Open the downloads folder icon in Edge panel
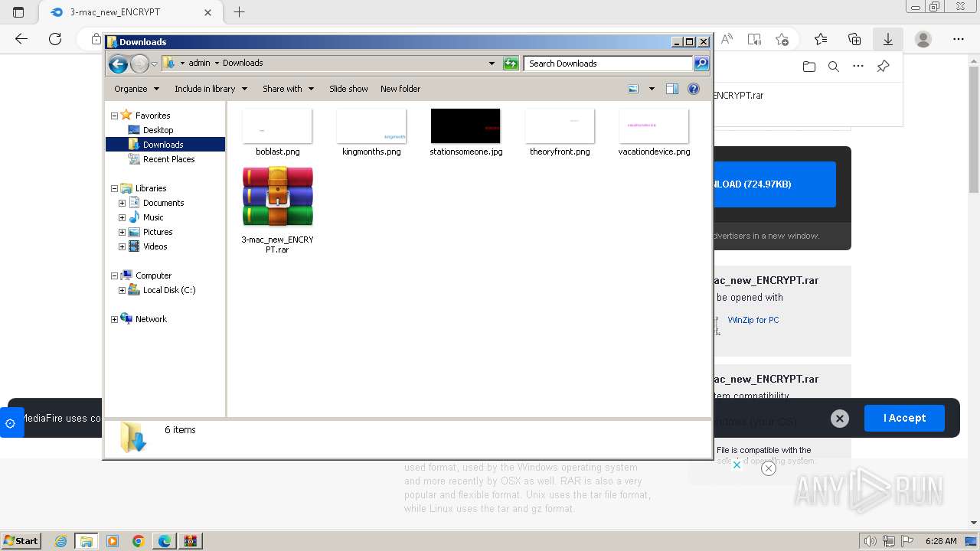 809,67
